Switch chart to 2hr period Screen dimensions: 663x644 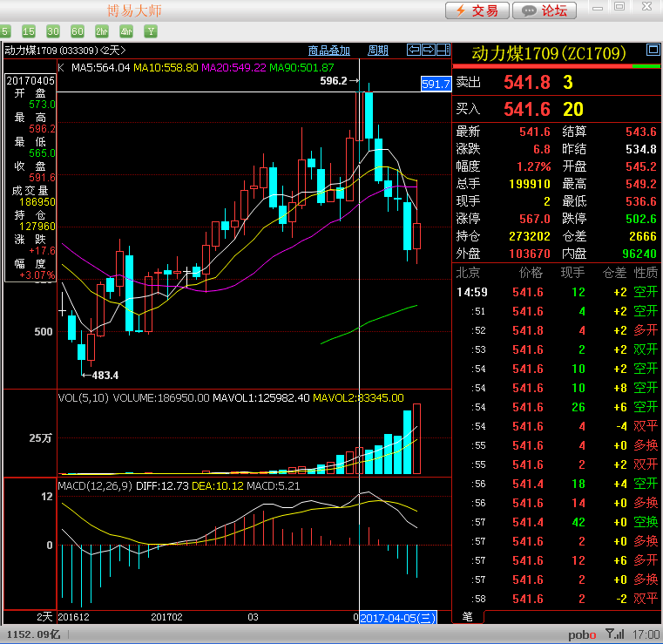point(103,31)
